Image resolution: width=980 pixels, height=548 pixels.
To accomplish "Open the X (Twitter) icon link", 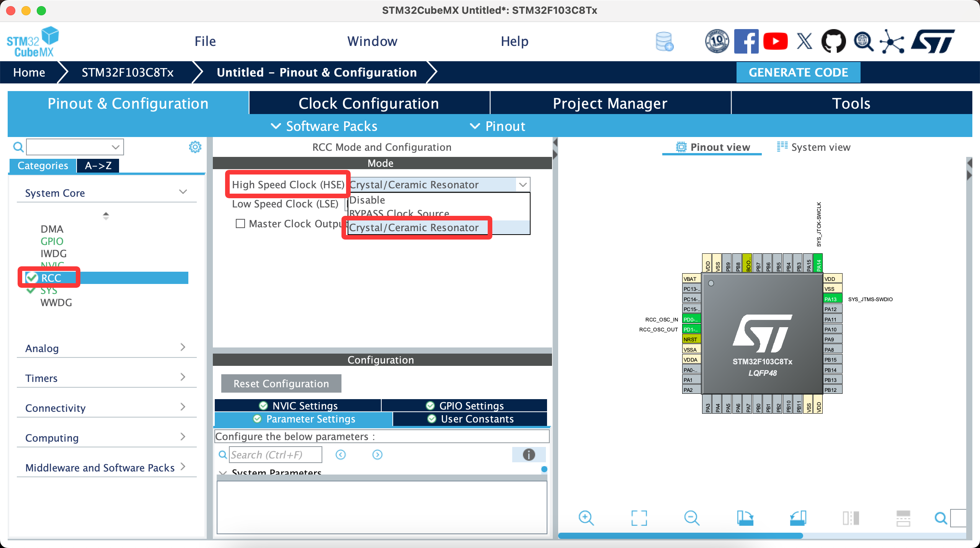I will point(804,41).
